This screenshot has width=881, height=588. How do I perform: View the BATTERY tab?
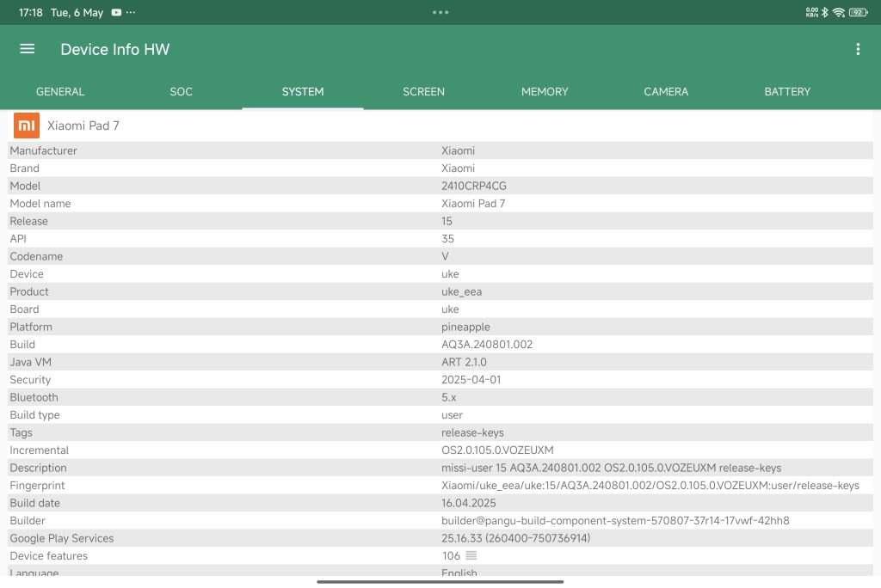[787, 92]
